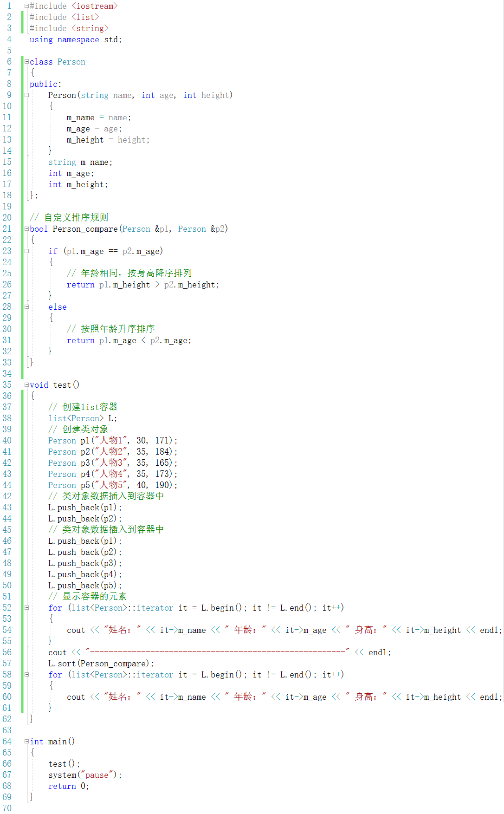Image resolution: width=504 pixels, height=814 pixels.
Task: Click line number 5 in the gutter
Action: point(9,51)
